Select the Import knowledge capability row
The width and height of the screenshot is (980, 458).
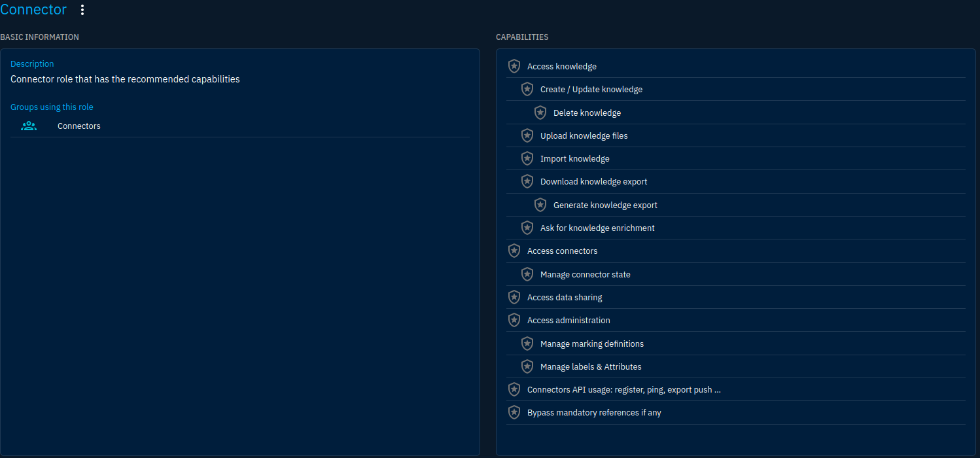574,159
